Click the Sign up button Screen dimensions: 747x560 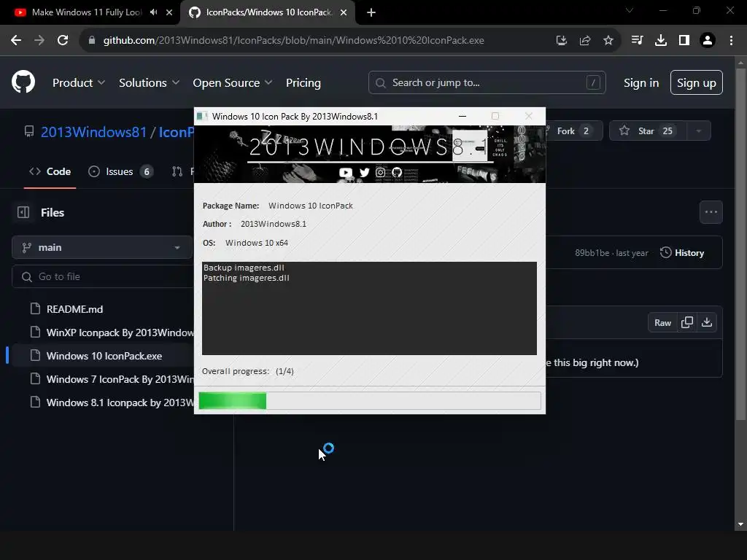(697, 83)
